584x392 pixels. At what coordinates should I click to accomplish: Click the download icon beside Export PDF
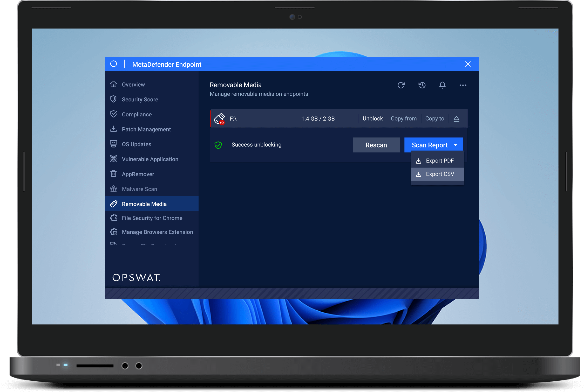pos(418,161)
